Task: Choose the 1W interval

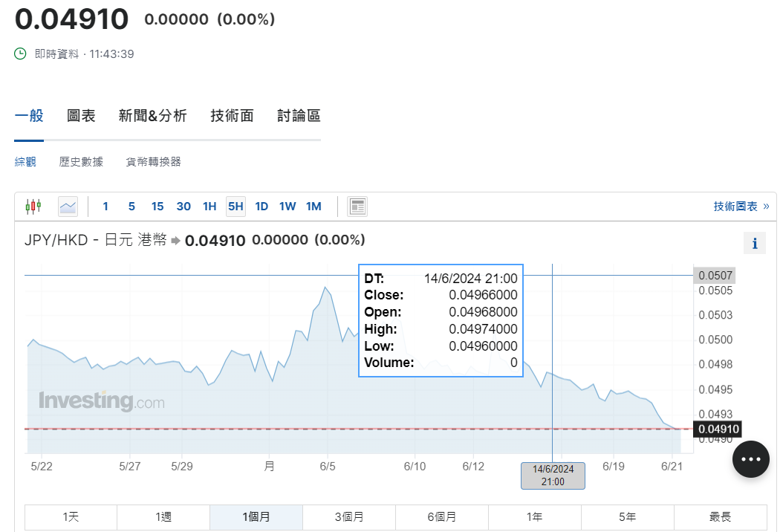Action: pyautogui.click(x=287, y=207)
